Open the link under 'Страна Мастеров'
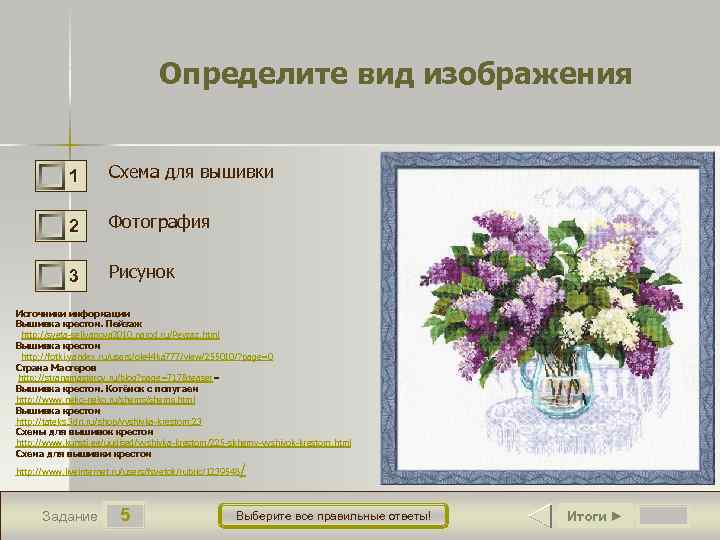This screenshot has height=540, width=720. [x=115, y=378]
